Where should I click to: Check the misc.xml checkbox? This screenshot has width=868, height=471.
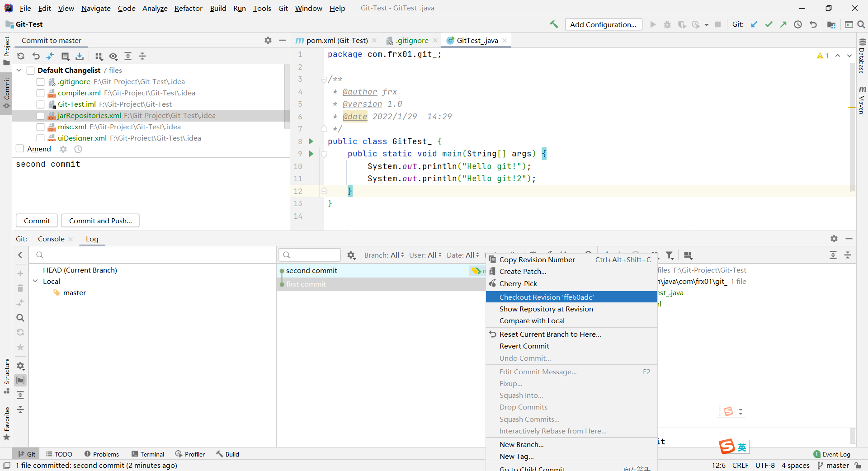click(x=40, y=127)
